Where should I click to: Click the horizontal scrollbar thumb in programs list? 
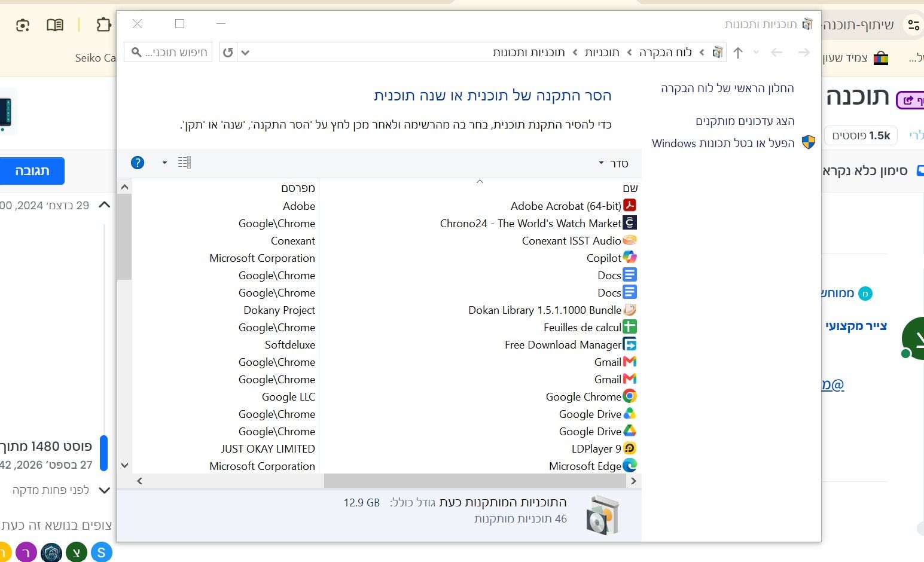click(476, 481)
